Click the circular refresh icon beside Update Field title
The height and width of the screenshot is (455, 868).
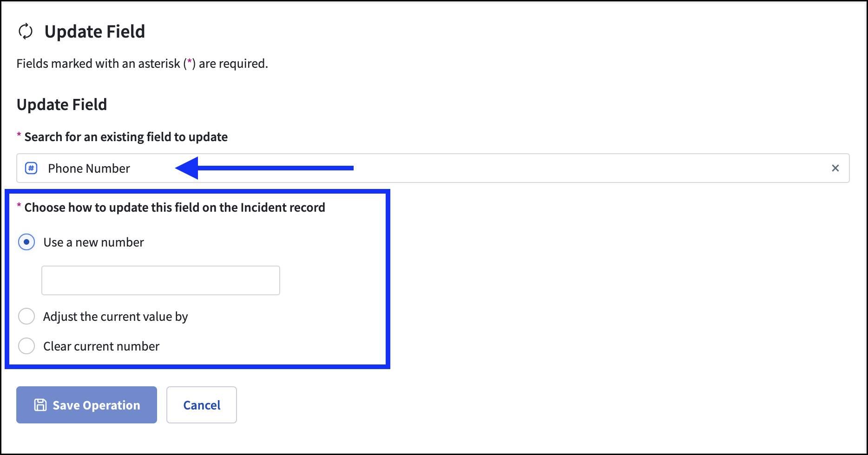click(26, 32)
